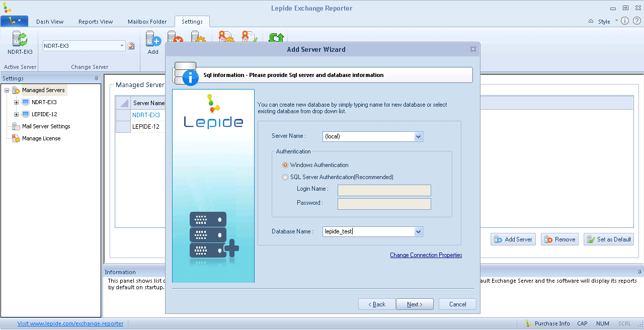This screenshot has width=644, height=330.
Task: Pin the Settings panel with pushpin icon
Action: coord(96,78)
